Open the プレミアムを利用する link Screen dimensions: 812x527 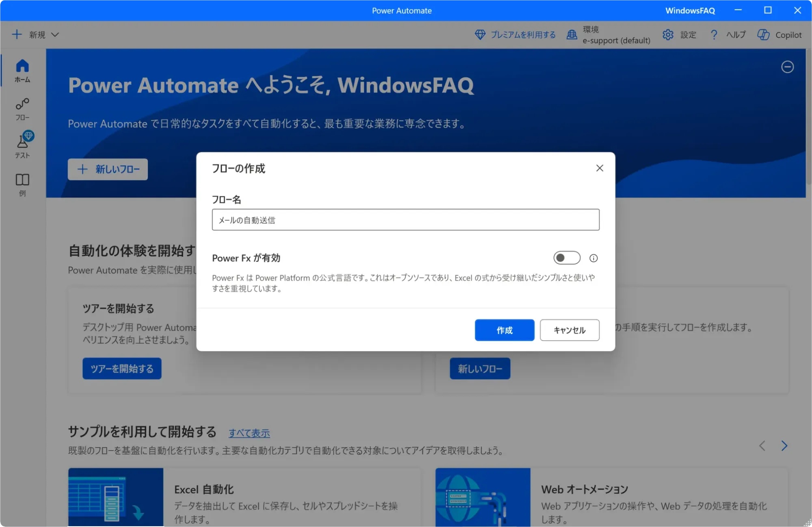(x=523, y=35)
